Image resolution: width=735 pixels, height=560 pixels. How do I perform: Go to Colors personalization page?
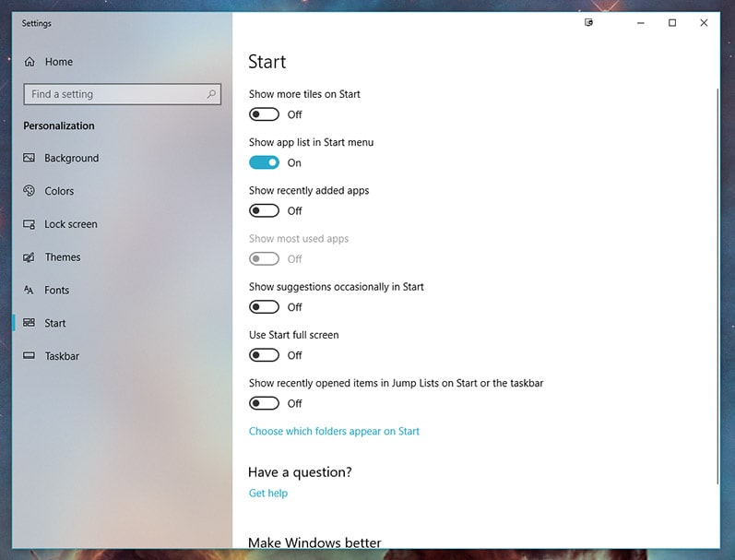click(x=122, y=191)
